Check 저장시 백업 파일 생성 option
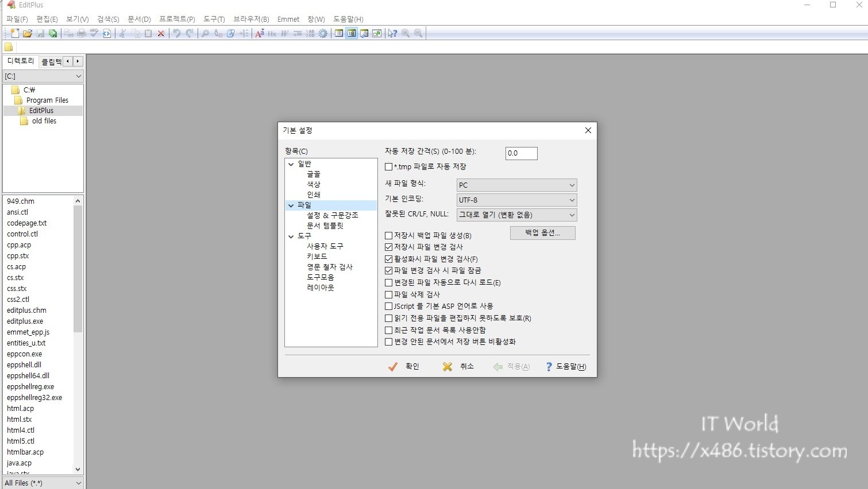Screen dimensions: 868x489 (x=389, y=235)
